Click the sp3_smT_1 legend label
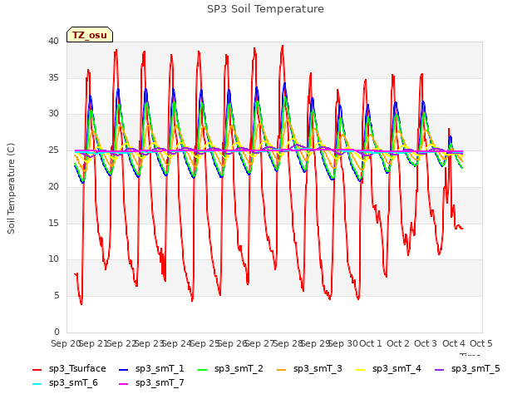The image size is (532, 399). [160, 368]
